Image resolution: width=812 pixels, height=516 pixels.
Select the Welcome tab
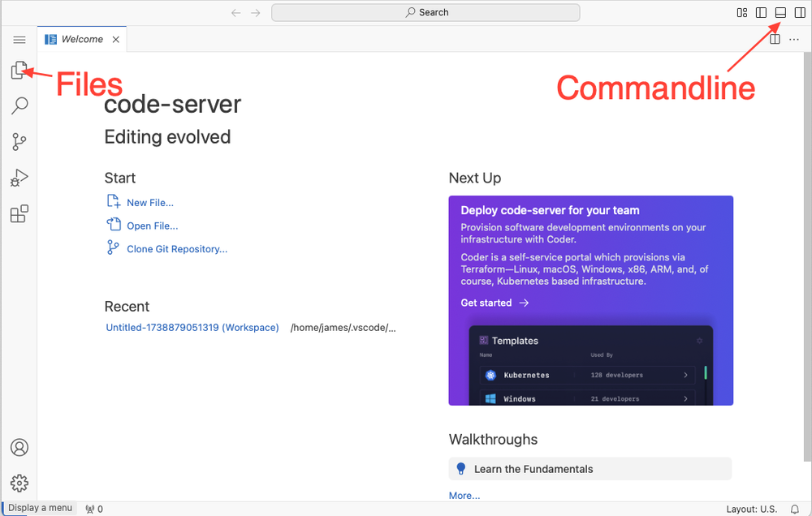[81, 39]
